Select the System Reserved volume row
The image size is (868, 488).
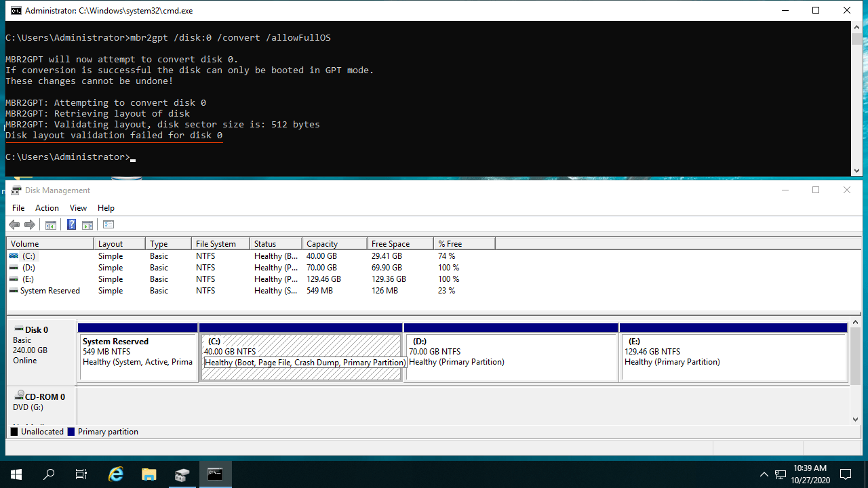coord(50,291)
